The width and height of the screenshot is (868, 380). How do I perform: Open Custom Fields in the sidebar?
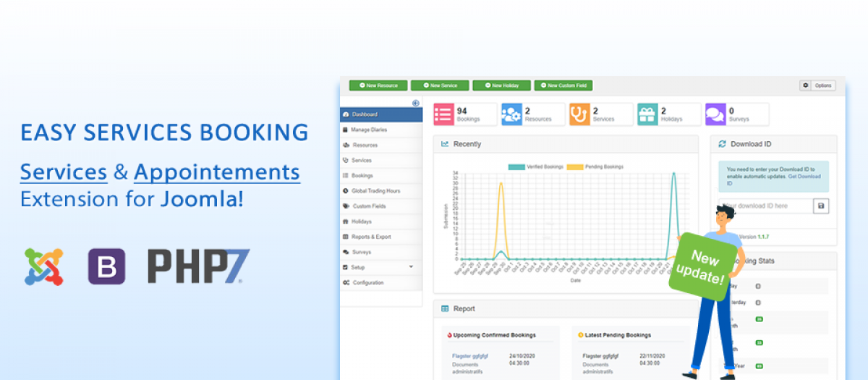coord(381,206)
